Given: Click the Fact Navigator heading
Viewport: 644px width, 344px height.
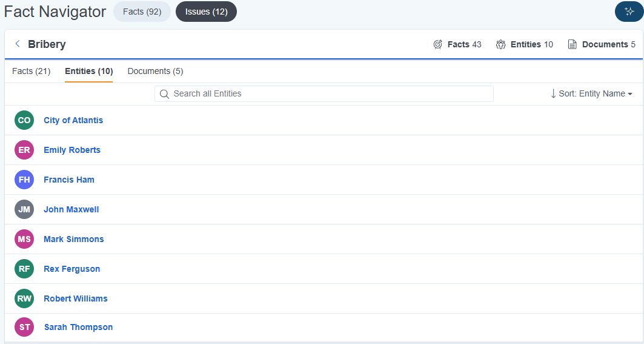Looking at the screenshot, I should [55, 12].
